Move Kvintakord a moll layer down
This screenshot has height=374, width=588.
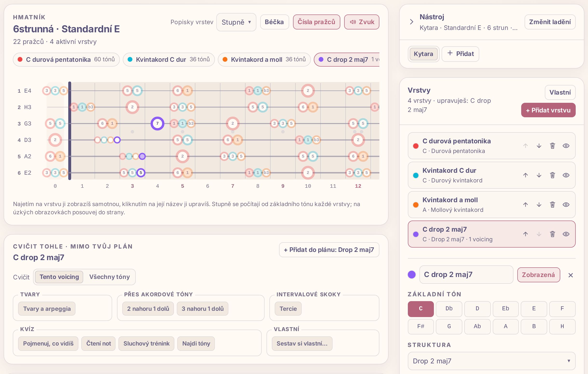[x=539, y=205]
